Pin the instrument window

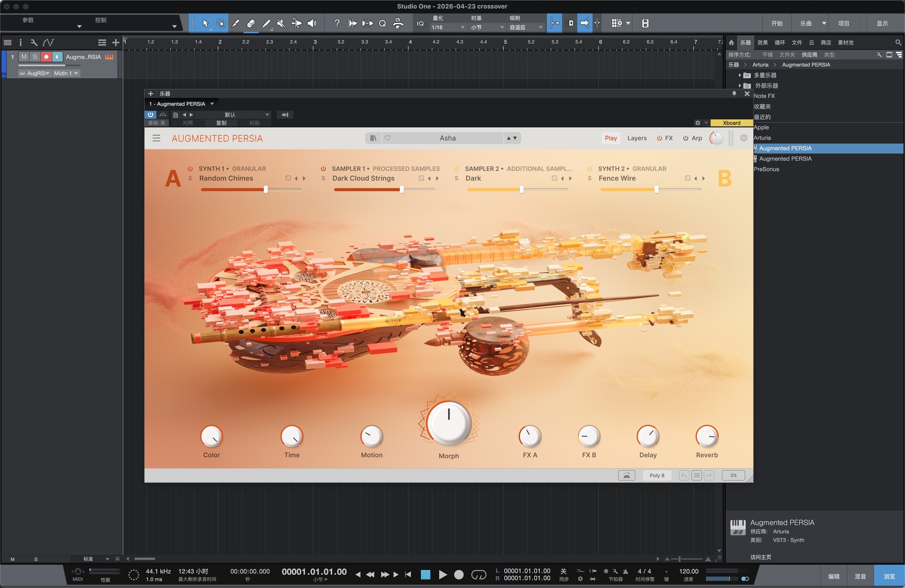[734, 94]
